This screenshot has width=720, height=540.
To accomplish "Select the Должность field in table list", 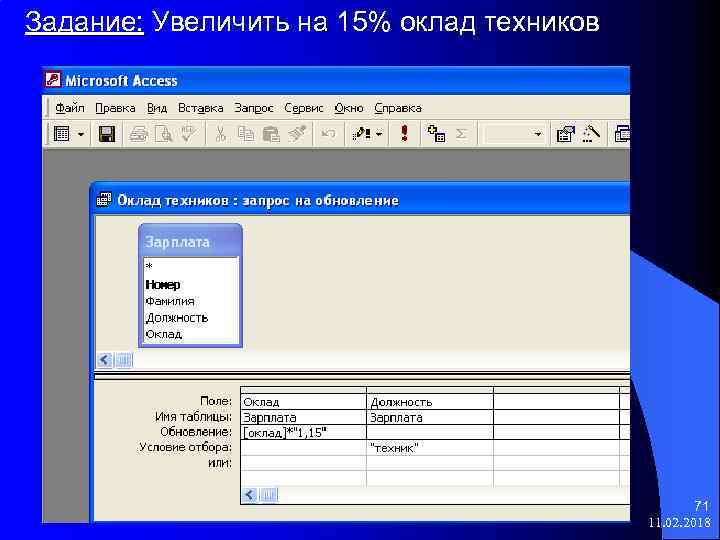I will click(191, 318).
